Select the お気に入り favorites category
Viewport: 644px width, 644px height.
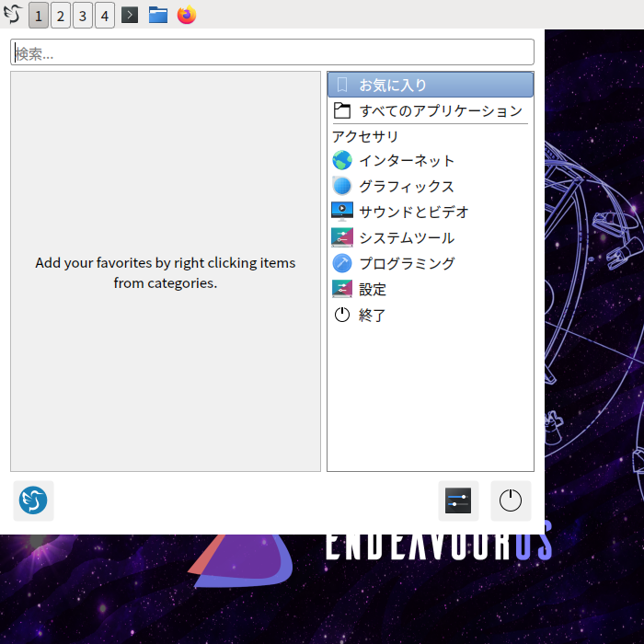pyautogui.click(x=431, y=85)
